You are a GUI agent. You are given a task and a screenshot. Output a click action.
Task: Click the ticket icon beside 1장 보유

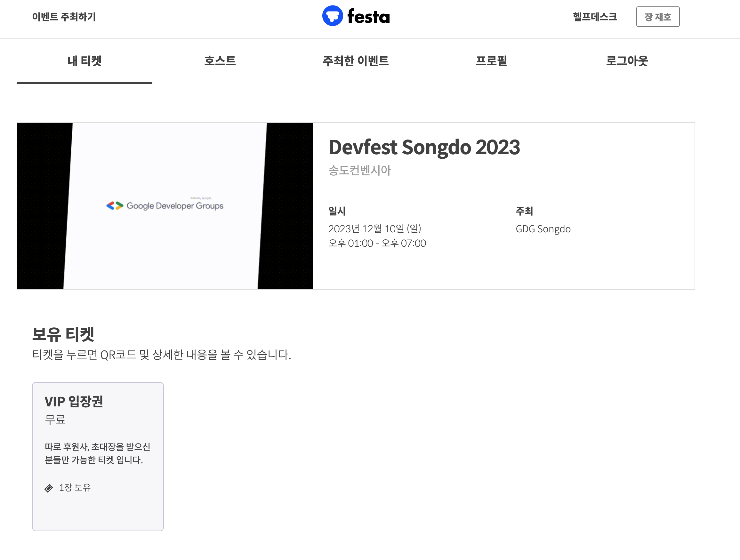tap(49, 488)
